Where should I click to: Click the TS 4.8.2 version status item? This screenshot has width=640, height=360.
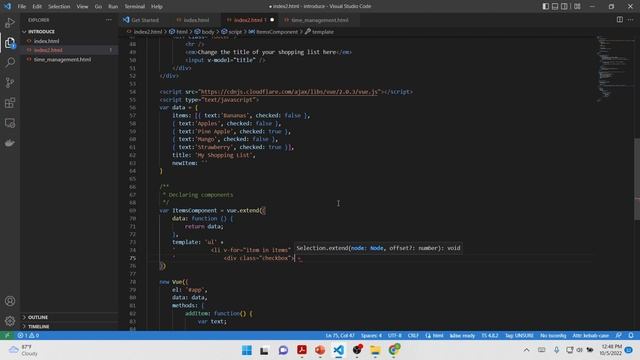pos(490,335)
